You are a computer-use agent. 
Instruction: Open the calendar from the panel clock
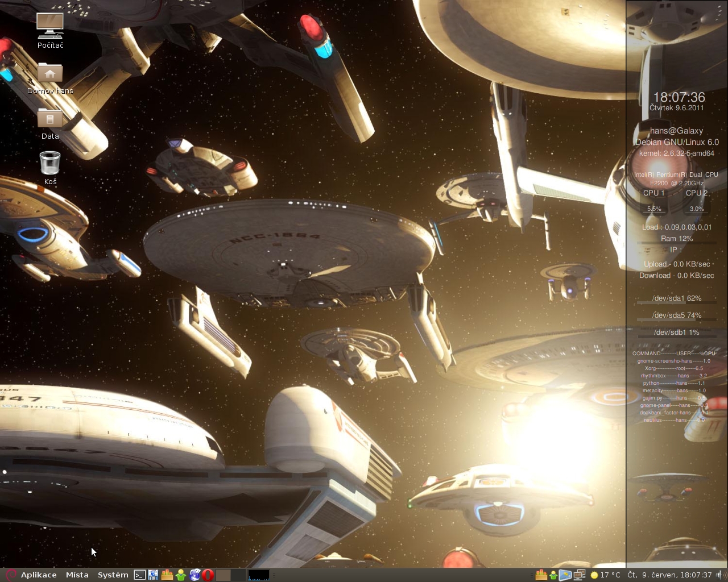[x=669, y=575]
